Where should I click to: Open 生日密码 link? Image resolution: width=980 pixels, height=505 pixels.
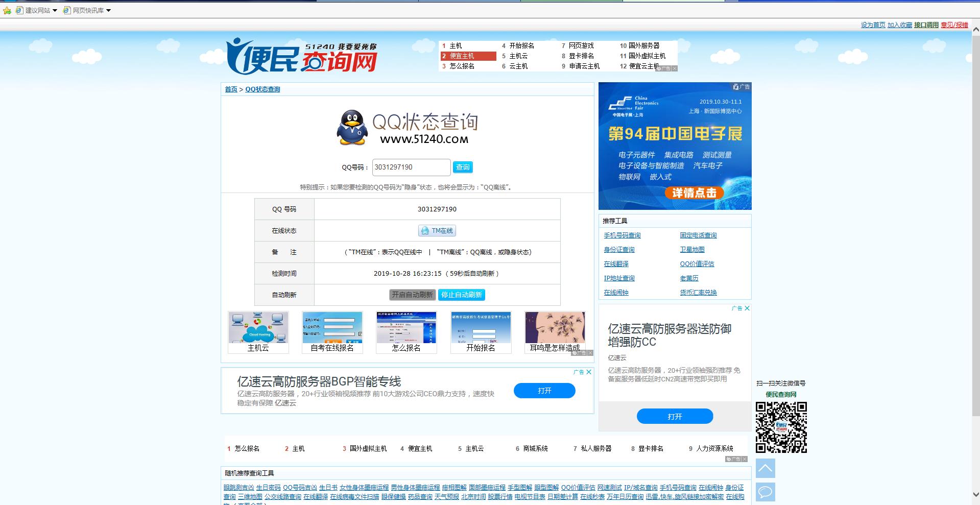point(268,488)
